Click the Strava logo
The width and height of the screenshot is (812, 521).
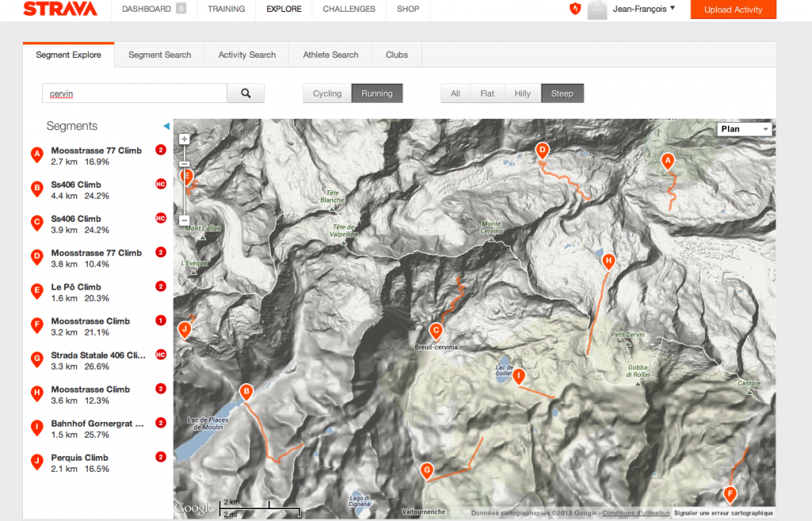pos(60,9)
